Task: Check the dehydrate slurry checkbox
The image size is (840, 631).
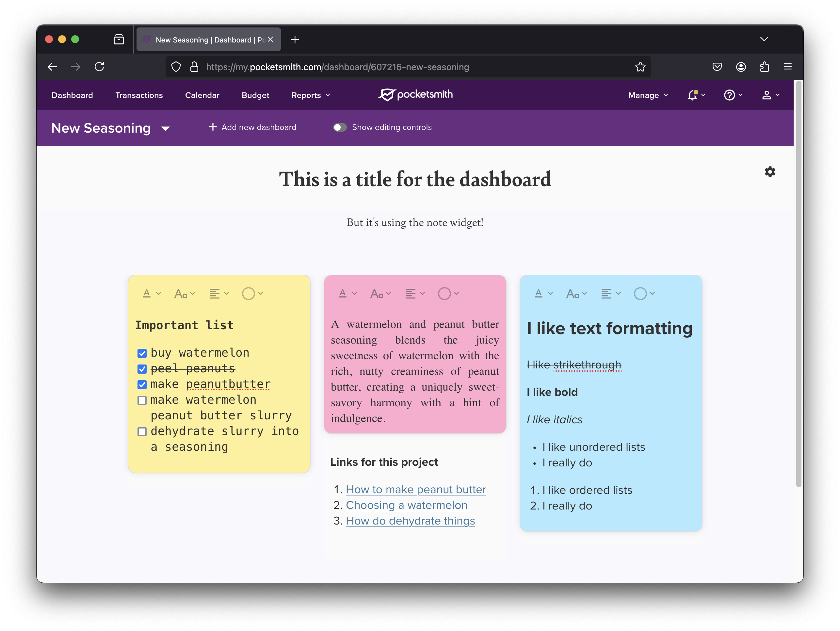Action: pos(142,432)
